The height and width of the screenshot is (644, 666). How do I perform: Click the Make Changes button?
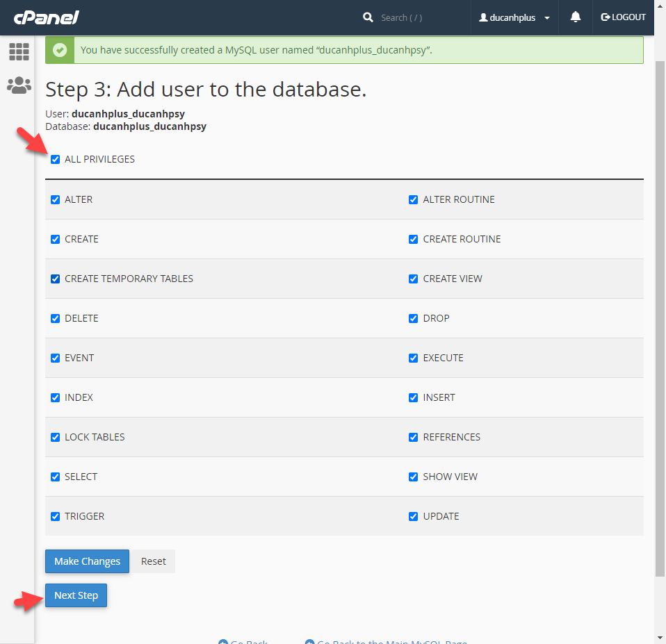click(x=86, y=561)
